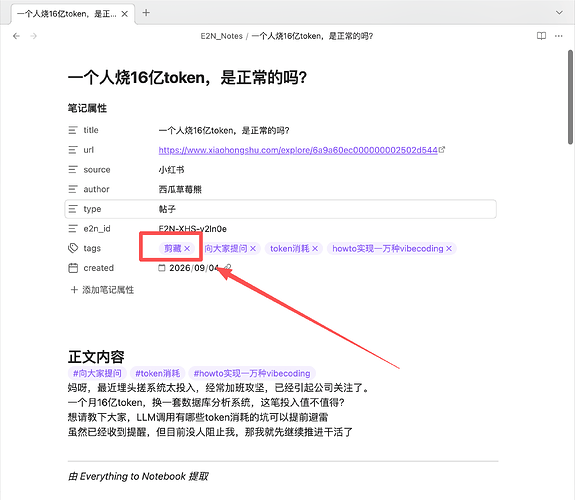Click the type field value 帖子

(167, 209)
